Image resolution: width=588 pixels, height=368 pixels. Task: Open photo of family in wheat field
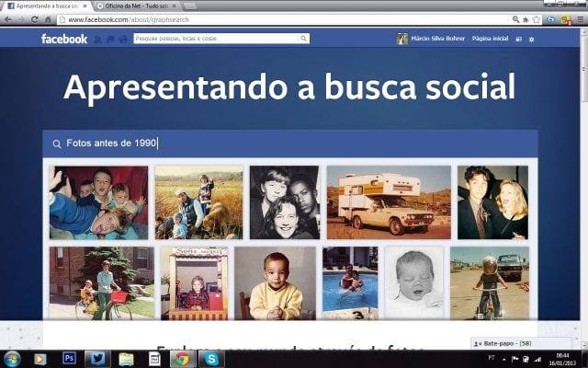[x=198, y=202]
